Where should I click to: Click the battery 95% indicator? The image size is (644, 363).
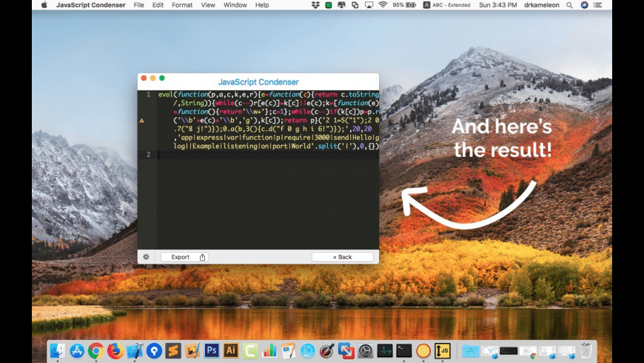pyautogui.click(x=404, y=5)
